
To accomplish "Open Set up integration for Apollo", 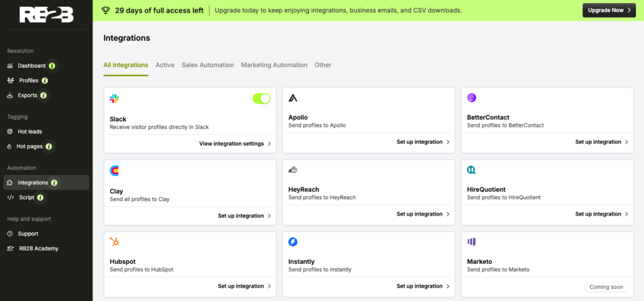I will pyautogui.click(x=423, y=142).
